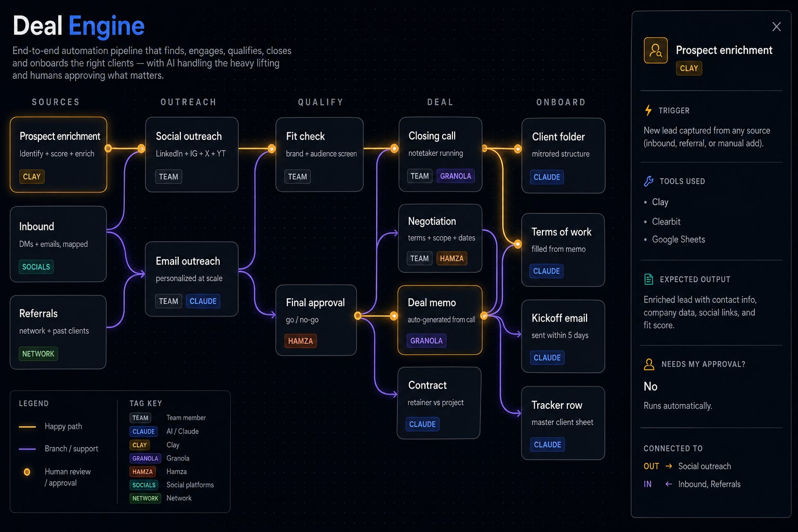Close the Prospect enrichment detail panel
Image resolution: width=798 pixels, height=532 pixels.
click(x=776, y=26)
